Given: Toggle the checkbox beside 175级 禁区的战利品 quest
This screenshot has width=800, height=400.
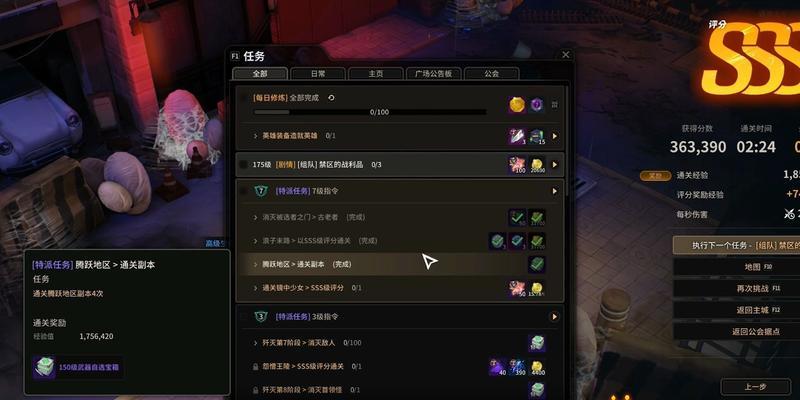Looking at the screenshot, I should point(243,165).
